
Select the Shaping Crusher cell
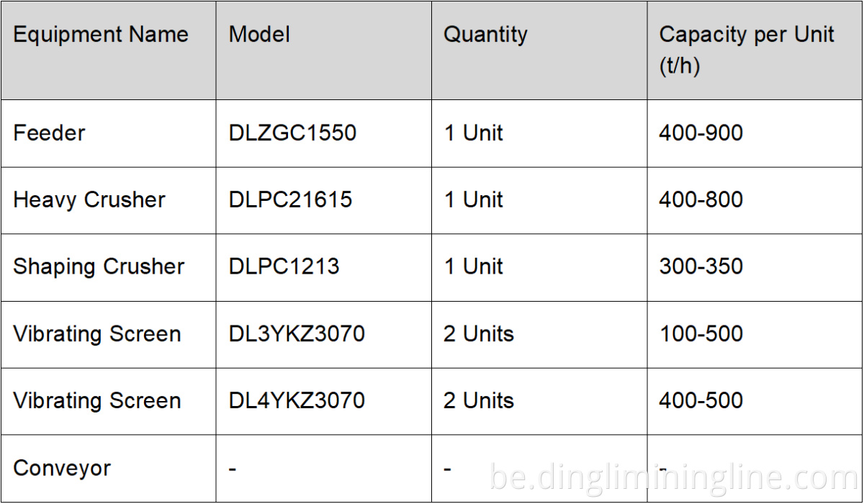tap(99, 266)
